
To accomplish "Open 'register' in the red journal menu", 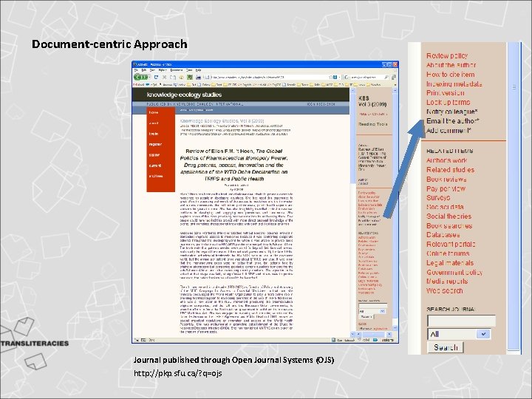I will tap(155, 144).
